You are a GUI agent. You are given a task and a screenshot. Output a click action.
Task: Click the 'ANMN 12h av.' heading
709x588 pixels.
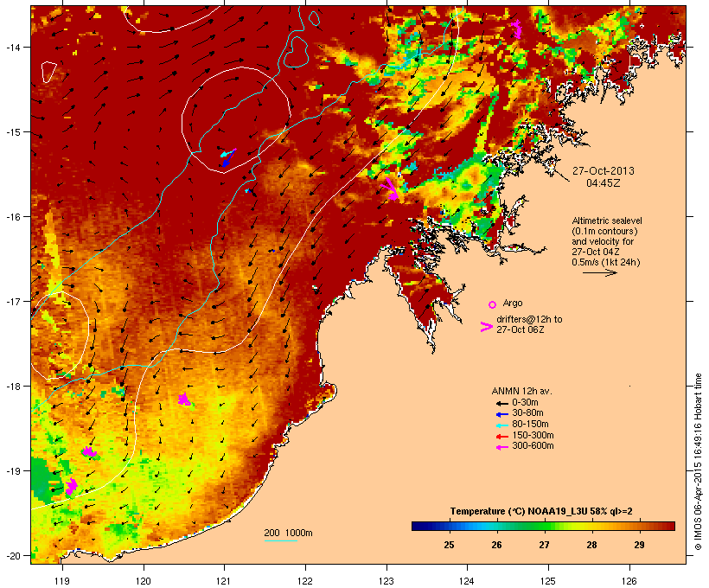point(521,391)
